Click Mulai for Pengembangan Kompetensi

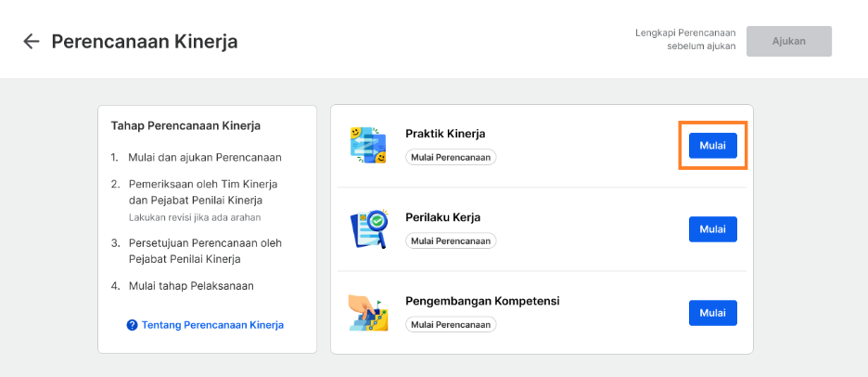click(x=712, y=313)
